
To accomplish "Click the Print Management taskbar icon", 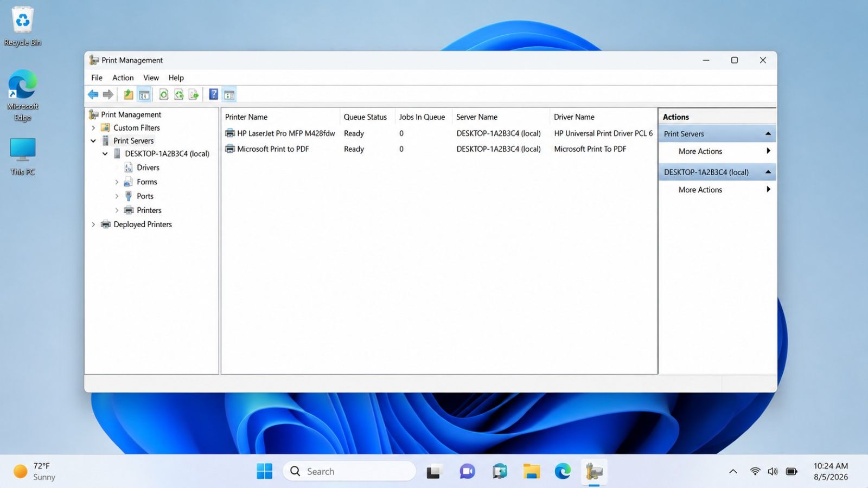I will pos(594,471).
